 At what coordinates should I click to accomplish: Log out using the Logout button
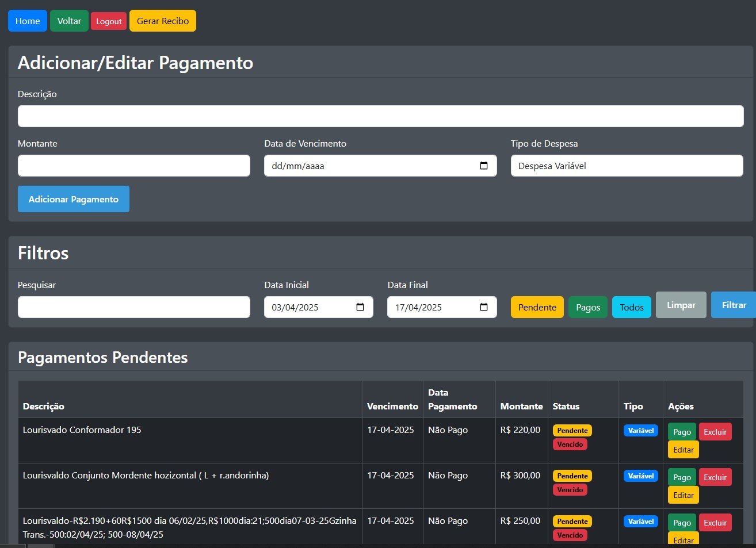click(109, 21)
